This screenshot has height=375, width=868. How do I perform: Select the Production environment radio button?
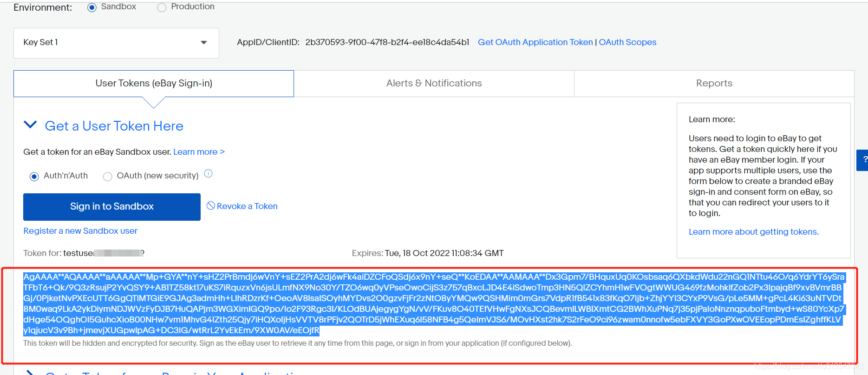162,7
